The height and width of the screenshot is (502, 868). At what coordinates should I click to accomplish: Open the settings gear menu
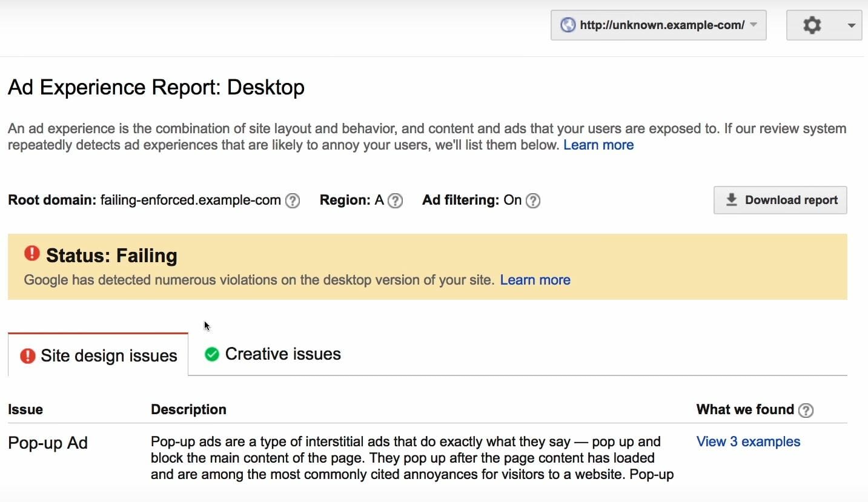[x=812, y=25]
